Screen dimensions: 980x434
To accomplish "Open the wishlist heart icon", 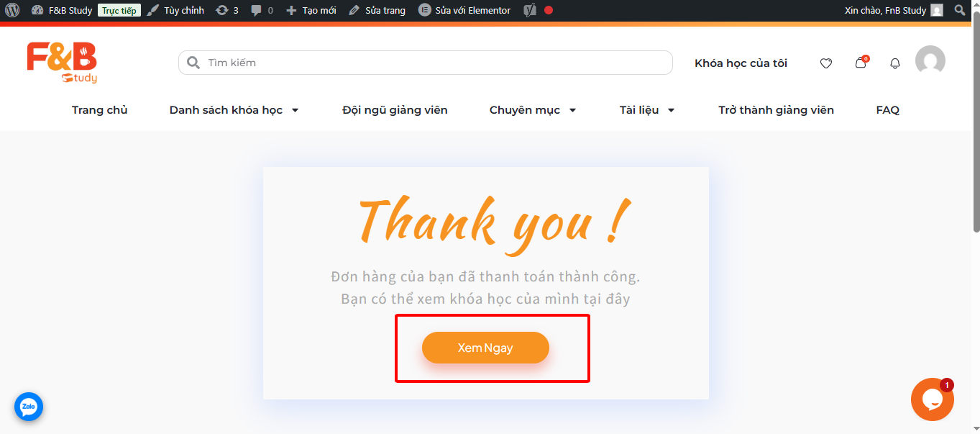I will click(x=825, y=63).
